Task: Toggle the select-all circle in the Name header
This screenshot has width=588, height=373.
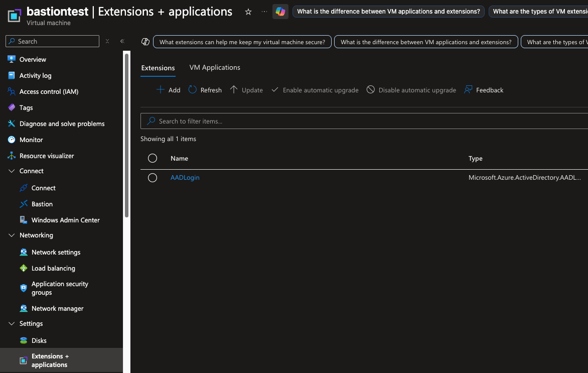Action: pyautogui.click(x=153, y=158)
